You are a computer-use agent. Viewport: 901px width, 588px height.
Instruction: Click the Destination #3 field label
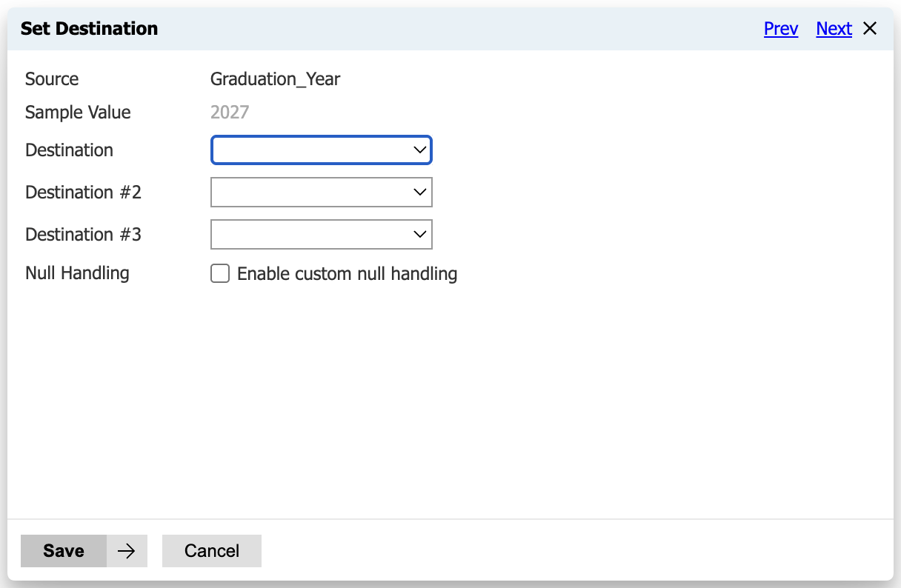(x=83, y=235)
